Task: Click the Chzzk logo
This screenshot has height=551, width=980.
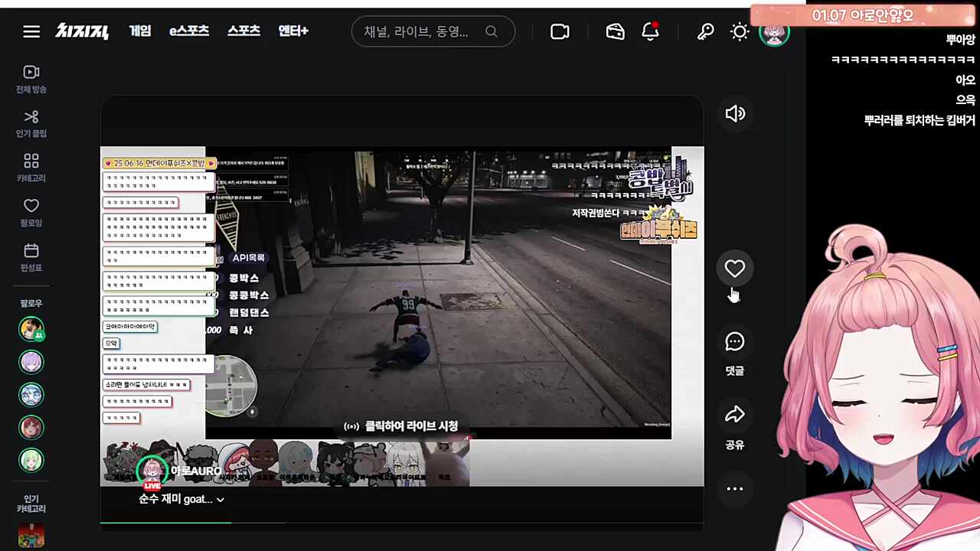Action: tap(82, 31)
